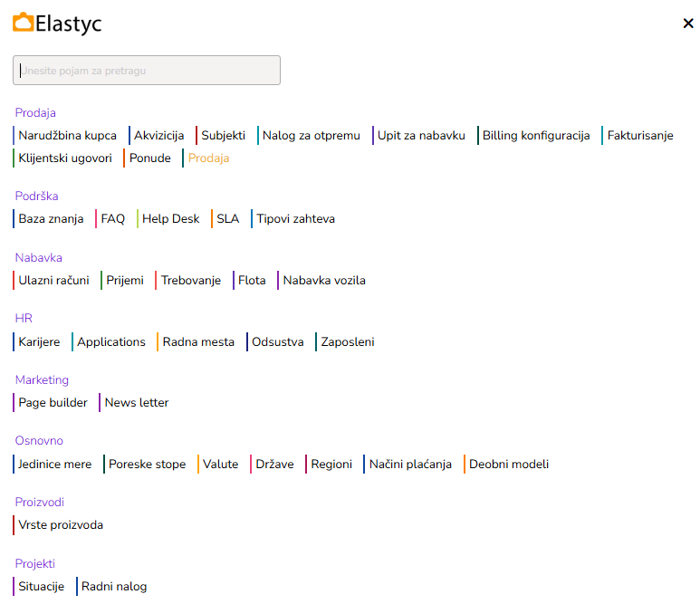
Task: Select Zaposleni in HR section
Action: 347,342
